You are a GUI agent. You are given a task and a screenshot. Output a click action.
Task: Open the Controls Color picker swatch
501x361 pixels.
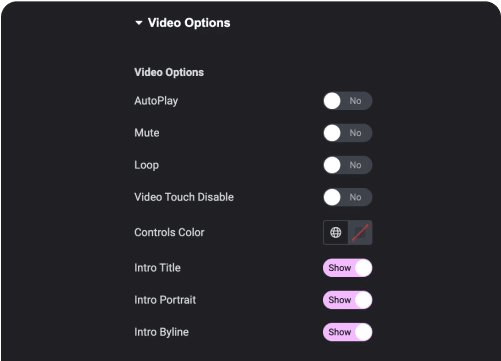(360, 232)
